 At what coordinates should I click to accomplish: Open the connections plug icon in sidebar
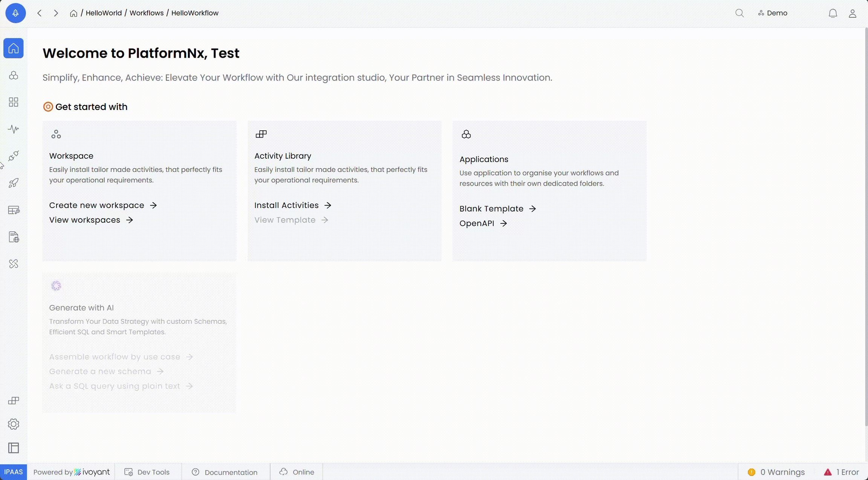point(14,156)
